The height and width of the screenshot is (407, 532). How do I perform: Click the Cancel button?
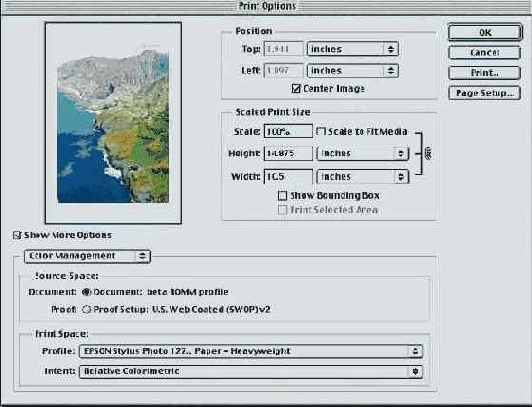[x=484, y=53]
